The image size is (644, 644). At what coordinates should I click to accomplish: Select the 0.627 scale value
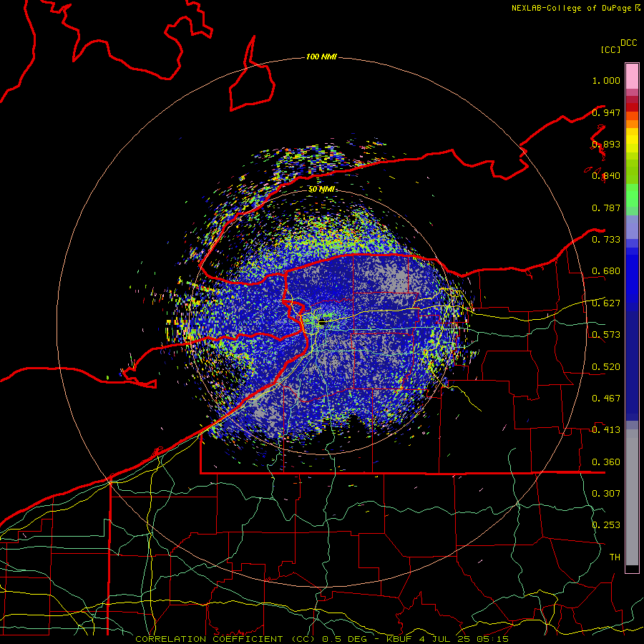click(606, 303)
